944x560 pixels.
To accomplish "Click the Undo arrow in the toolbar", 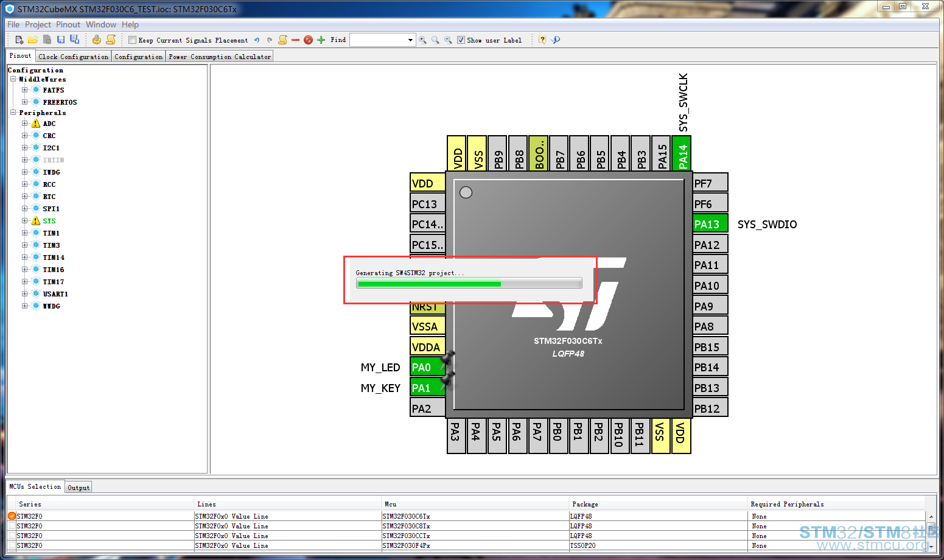I will pos(257,40).
